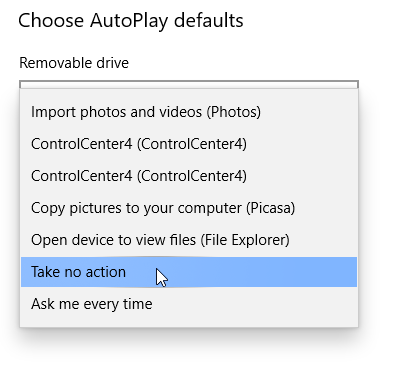Select Copy pictures to your computer (Picasa)
Image resolution: width=420 pixels, height=365 pixels.
coord(189,208)
